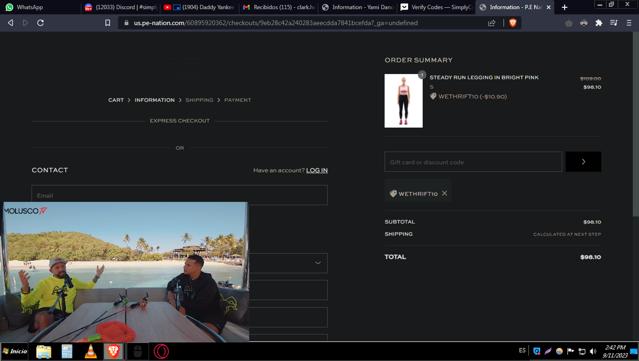Open Brave Shields lion icon

coord(513,23)
